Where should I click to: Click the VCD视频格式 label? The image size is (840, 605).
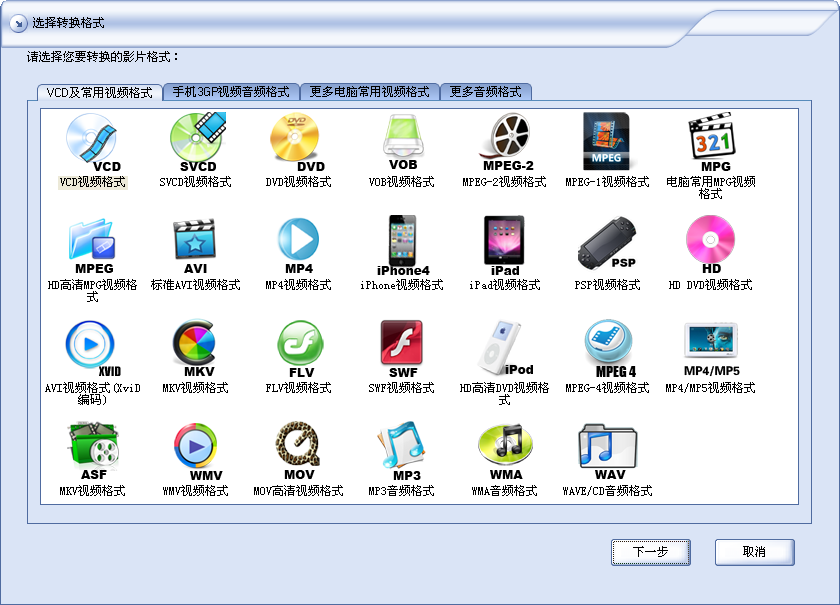coord(93,182)
